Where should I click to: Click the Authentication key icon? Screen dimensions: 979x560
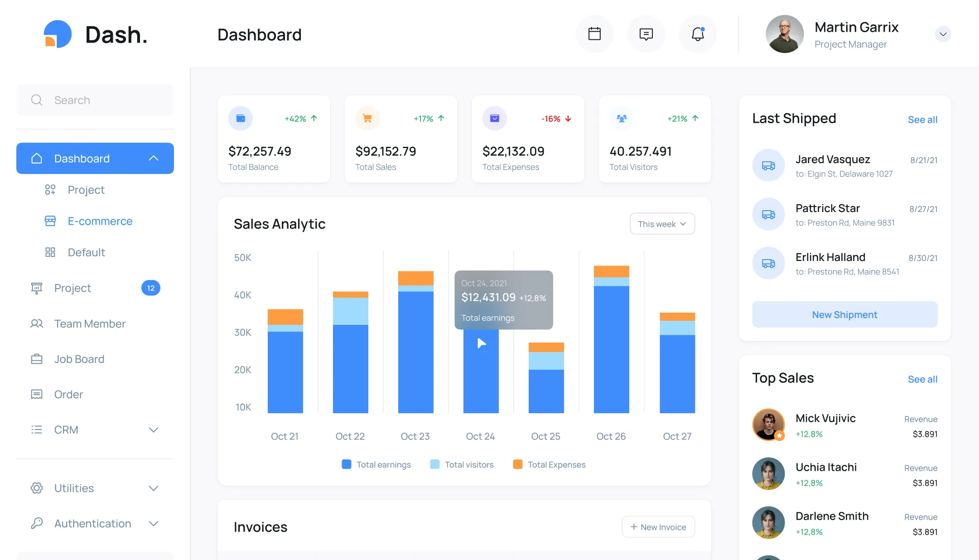(x=37, y=523)
